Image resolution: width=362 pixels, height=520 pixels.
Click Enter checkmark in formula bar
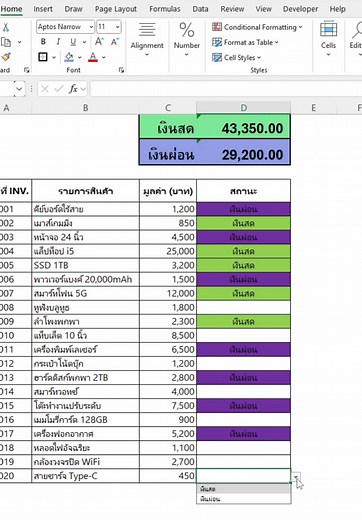[x=59, y=89]
